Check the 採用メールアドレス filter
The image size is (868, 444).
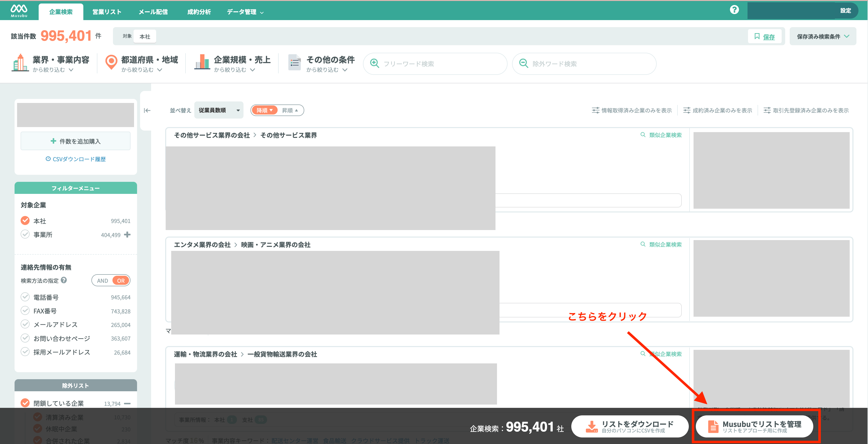click(x=25, y=352)
